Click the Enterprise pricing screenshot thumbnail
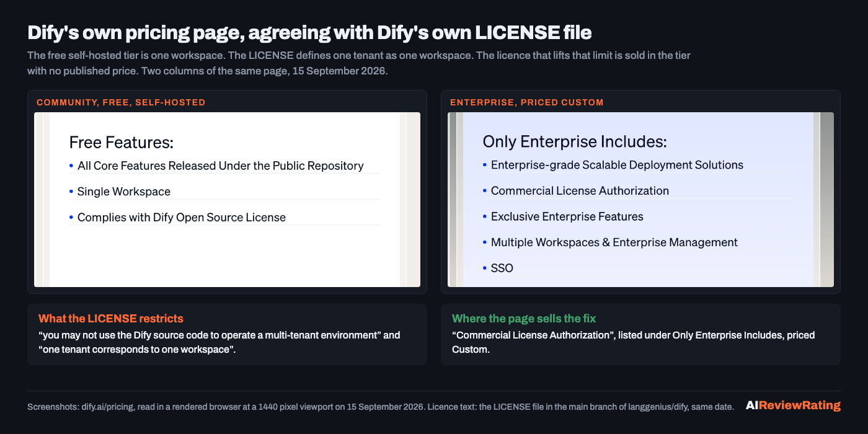This screenshot has width=868, height=434. click(x=640, y=200)
